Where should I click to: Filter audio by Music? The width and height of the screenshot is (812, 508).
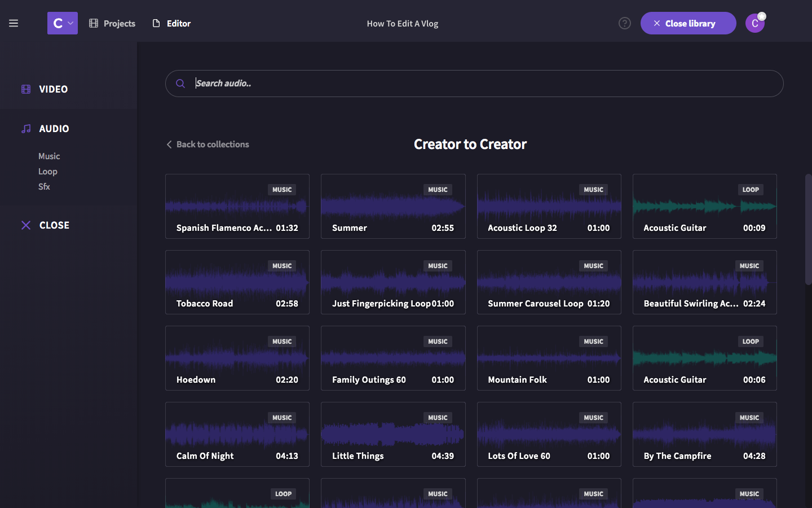pyautogui.click(x=49, y=156)
